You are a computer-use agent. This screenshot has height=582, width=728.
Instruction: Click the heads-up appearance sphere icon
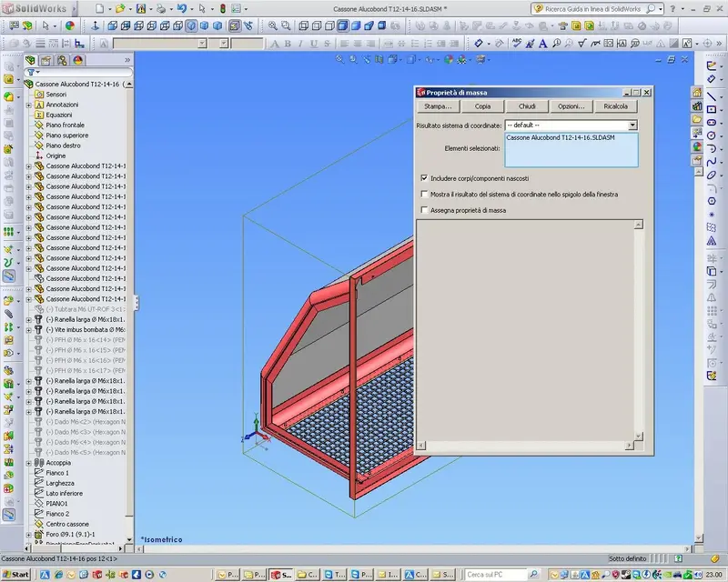click(x=449, y=59)
